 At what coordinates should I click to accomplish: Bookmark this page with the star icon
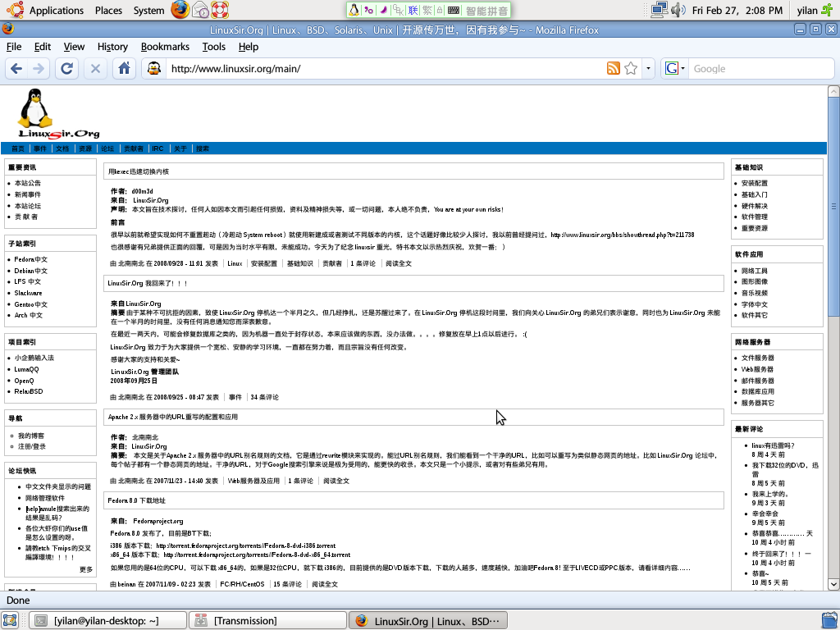pos(631,69)
